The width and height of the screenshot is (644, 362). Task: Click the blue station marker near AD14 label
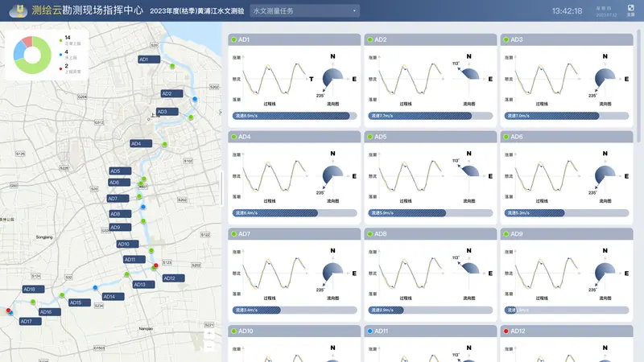tap(95, 288)
